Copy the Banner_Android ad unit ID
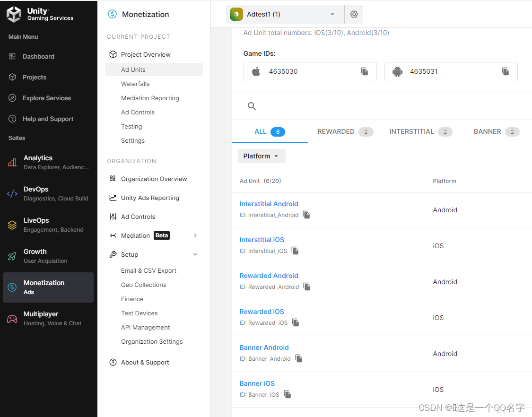The height and width of the screenshot is (417, 532). click(x=298, y=359)
